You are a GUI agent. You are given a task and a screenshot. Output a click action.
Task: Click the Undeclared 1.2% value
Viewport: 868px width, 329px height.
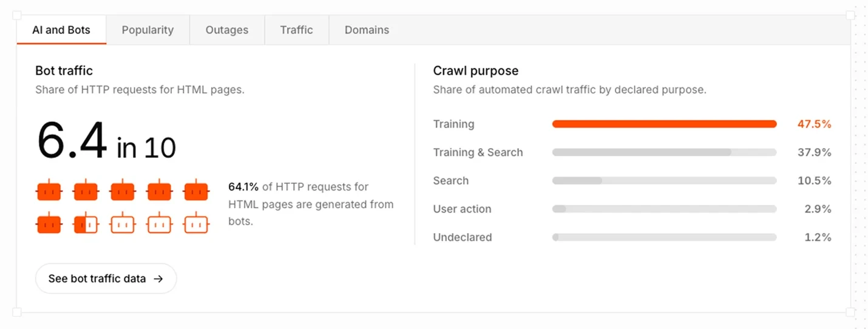(x=818, y=237)
